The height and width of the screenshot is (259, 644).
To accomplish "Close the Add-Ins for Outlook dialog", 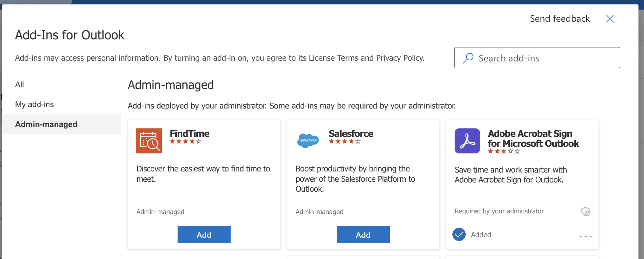I will [610, 19].
